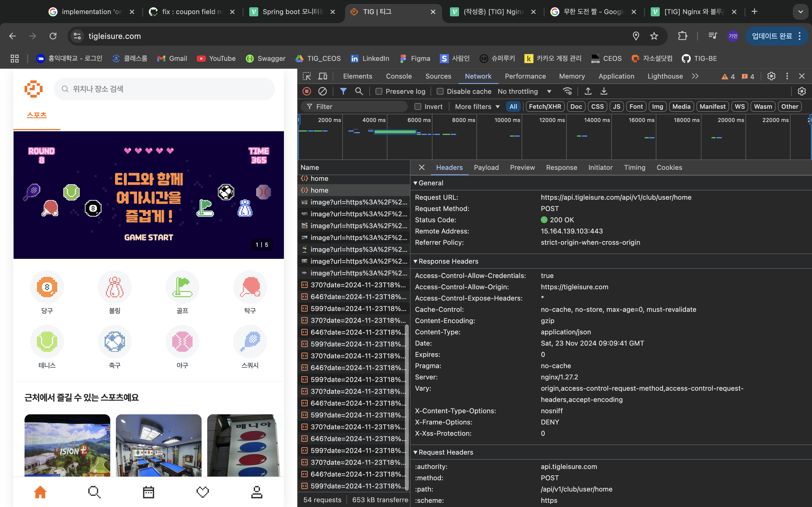Image resolution: width=812 pixels, height=507 pixels.
Task: Open DevTools settings gear
Action: (771, 76)
